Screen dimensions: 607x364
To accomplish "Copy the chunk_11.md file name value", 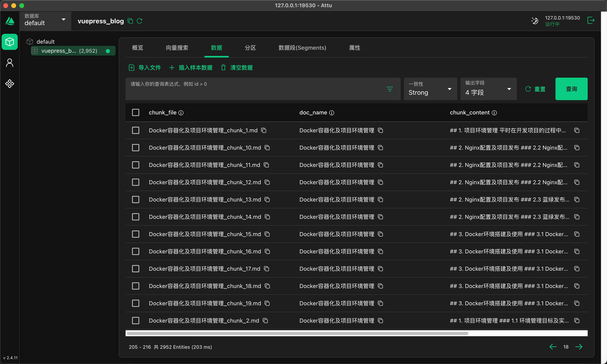I will coord(266,165).
